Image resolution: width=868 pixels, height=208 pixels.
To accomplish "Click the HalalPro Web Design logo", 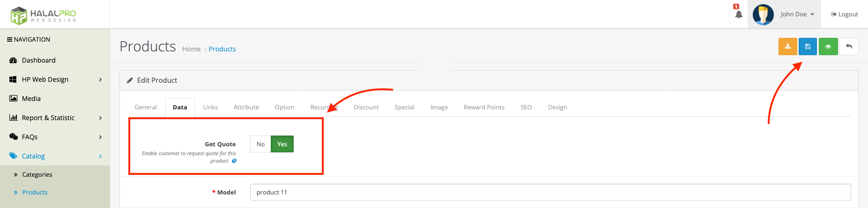I will point(44,15).
